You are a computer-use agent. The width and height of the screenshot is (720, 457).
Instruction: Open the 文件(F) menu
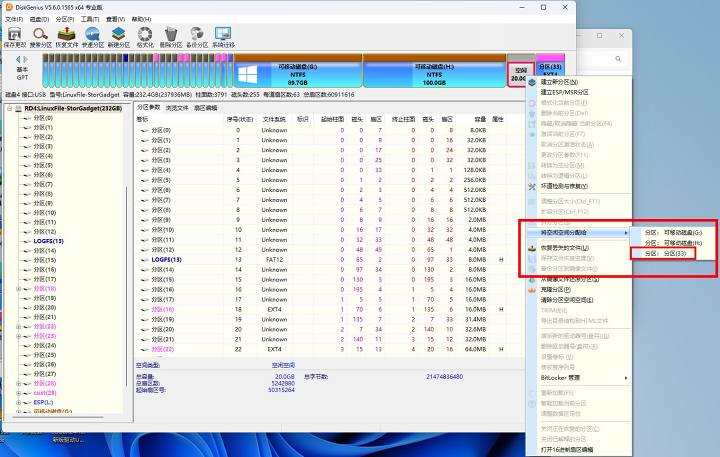(x=14, y=19)
